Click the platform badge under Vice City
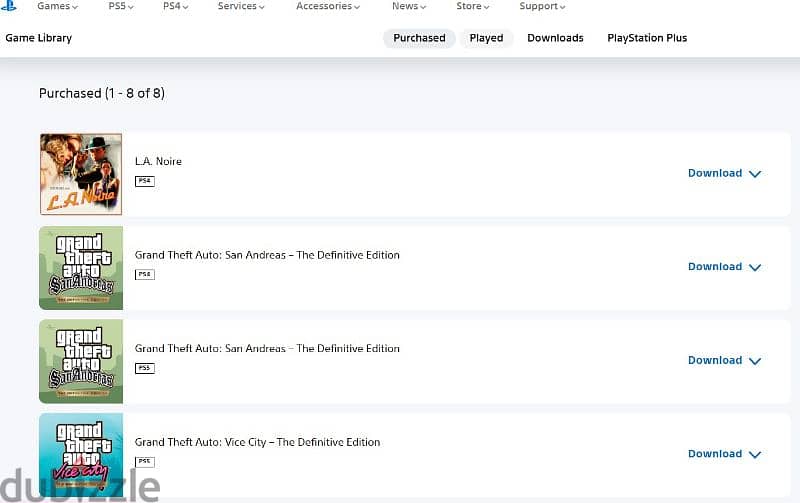 (x=145, y=462)
